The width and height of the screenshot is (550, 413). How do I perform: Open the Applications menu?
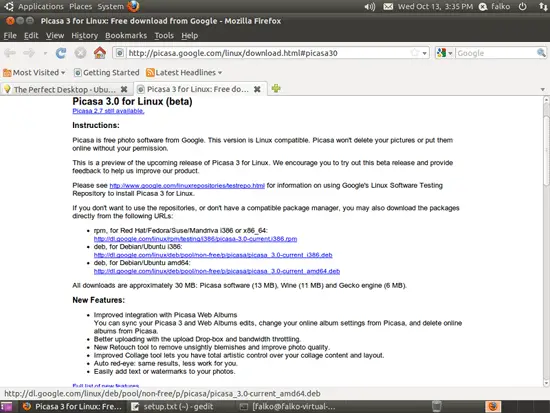[41, 6]
